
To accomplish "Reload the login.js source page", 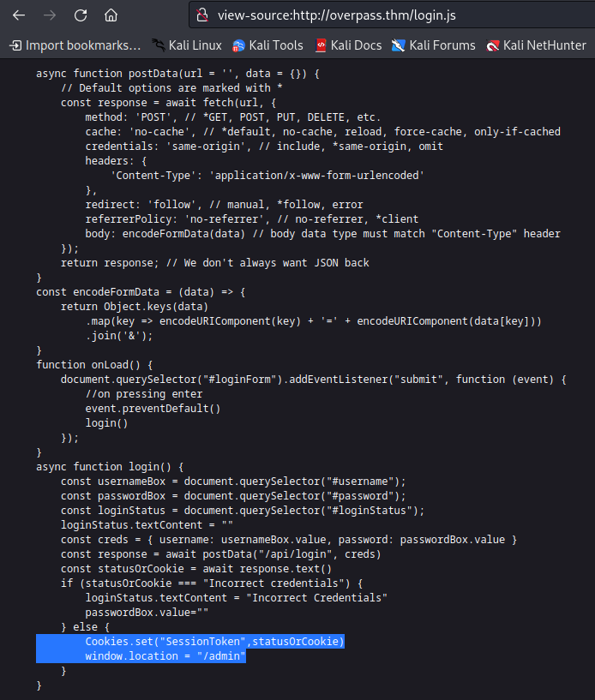I will [x=81, y=15].
